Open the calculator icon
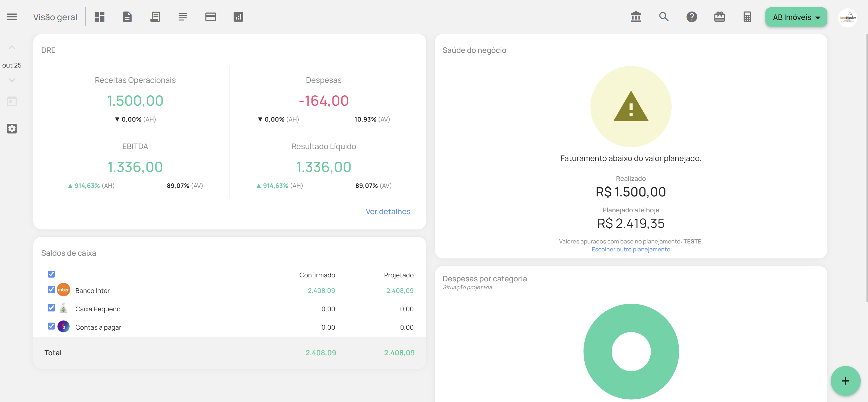 point(747,17)
